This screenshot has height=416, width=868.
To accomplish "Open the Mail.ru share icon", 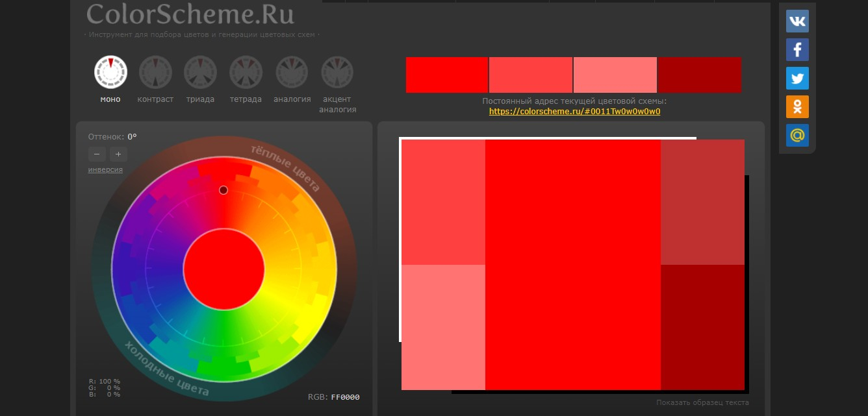I will pyautogui.click(x=797, y=135).
